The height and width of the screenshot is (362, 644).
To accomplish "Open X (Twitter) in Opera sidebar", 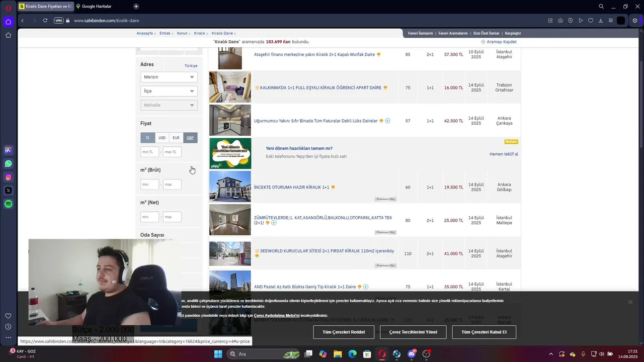I will tap(8, 191).
